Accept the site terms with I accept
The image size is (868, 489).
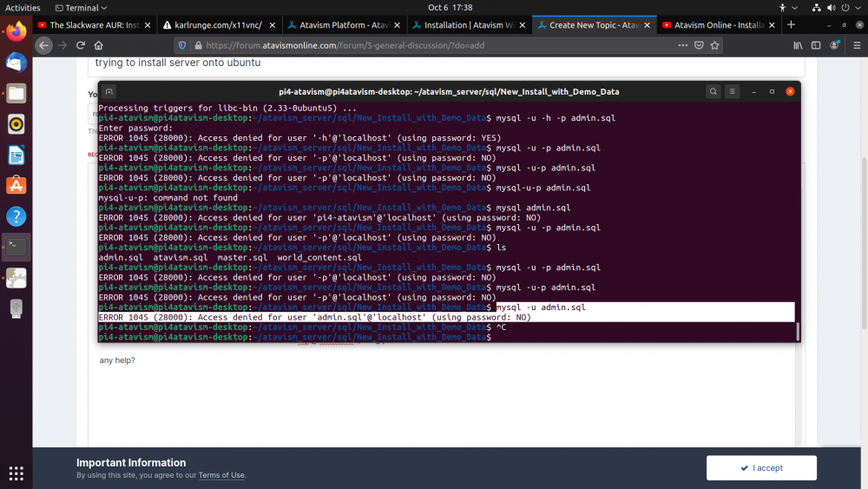pyautogui.click(x=761, y=468)
